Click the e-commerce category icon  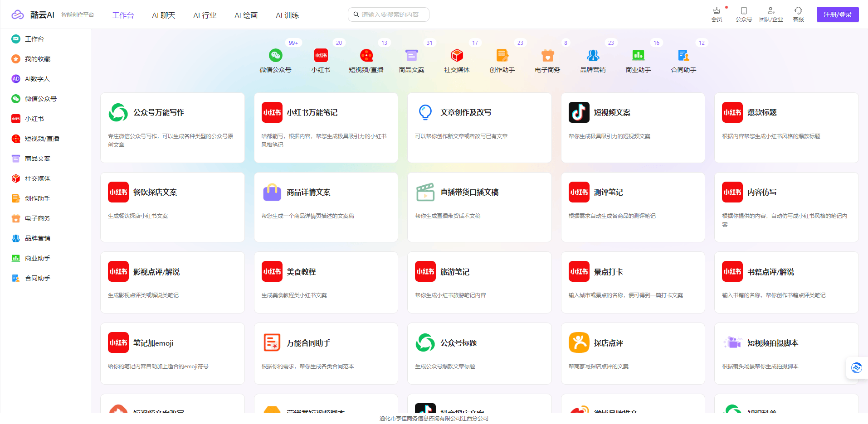[x=547, y=56]
